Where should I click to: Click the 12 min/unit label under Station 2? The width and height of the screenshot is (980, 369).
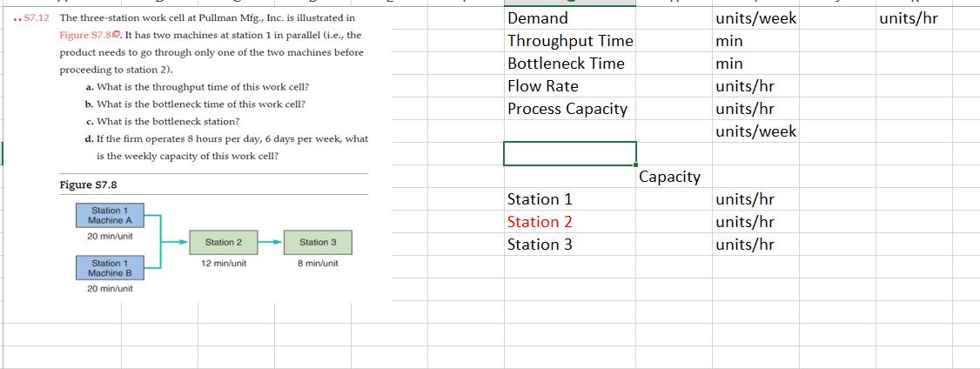coord(223,264)
